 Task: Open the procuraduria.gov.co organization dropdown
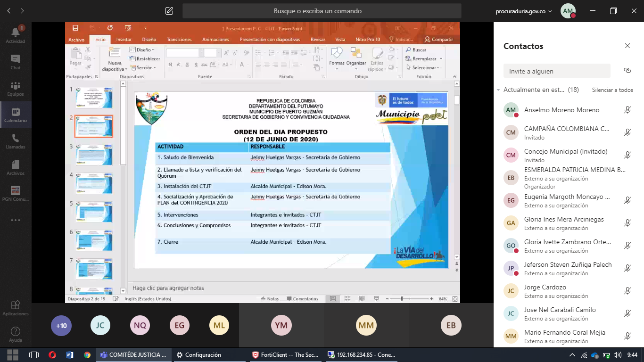click(x=523, y=11)
